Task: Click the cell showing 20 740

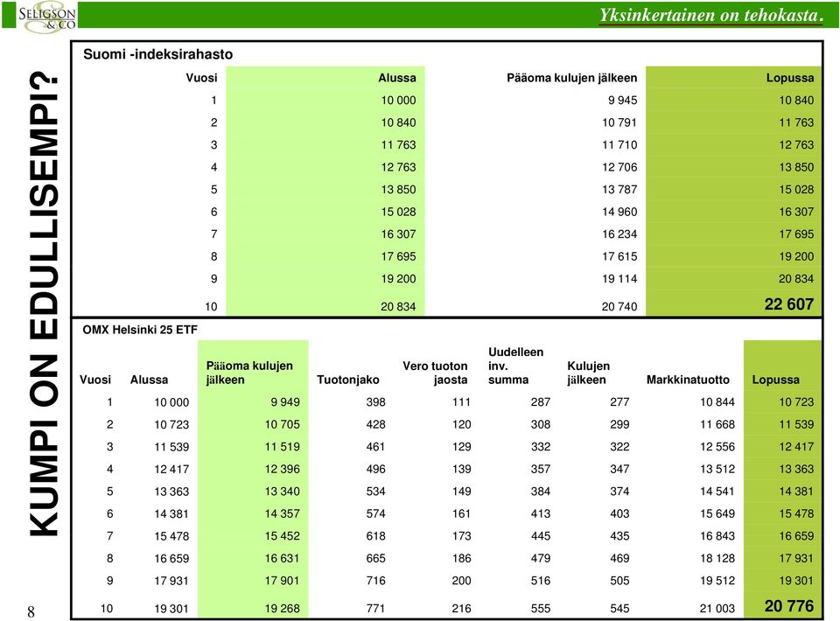Action: point(619,307)
